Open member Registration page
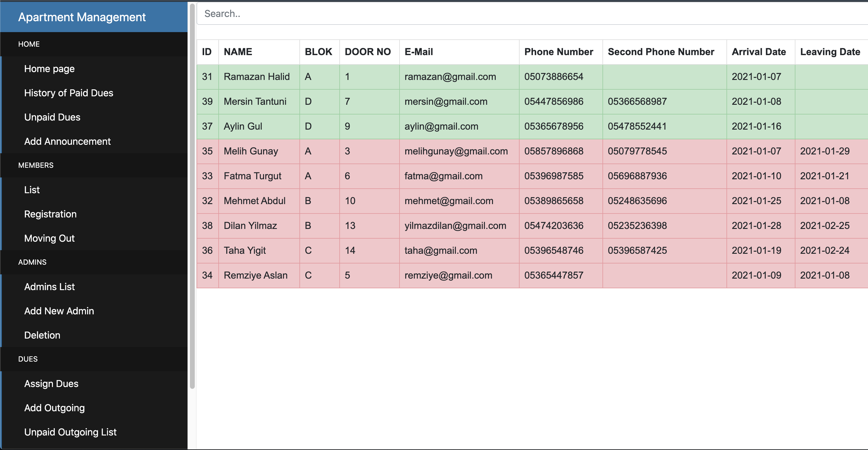The image size is (868, 450). click(50, 214)
